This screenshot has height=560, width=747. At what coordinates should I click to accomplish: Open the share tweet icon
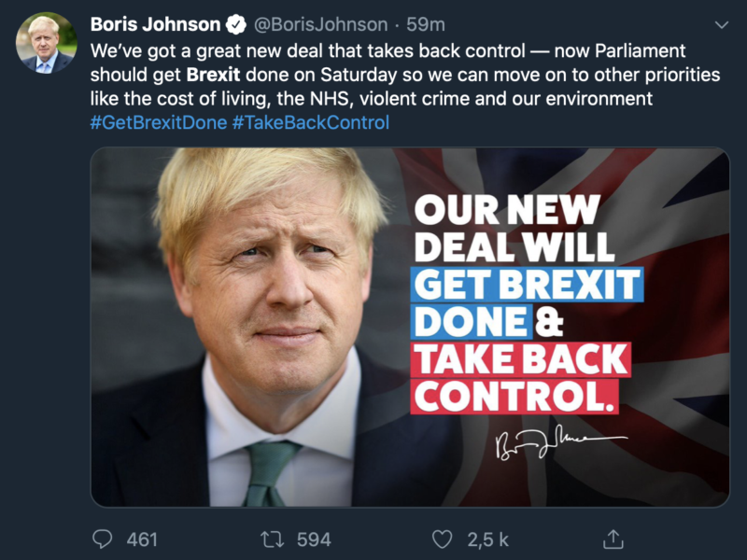point(613,539)
